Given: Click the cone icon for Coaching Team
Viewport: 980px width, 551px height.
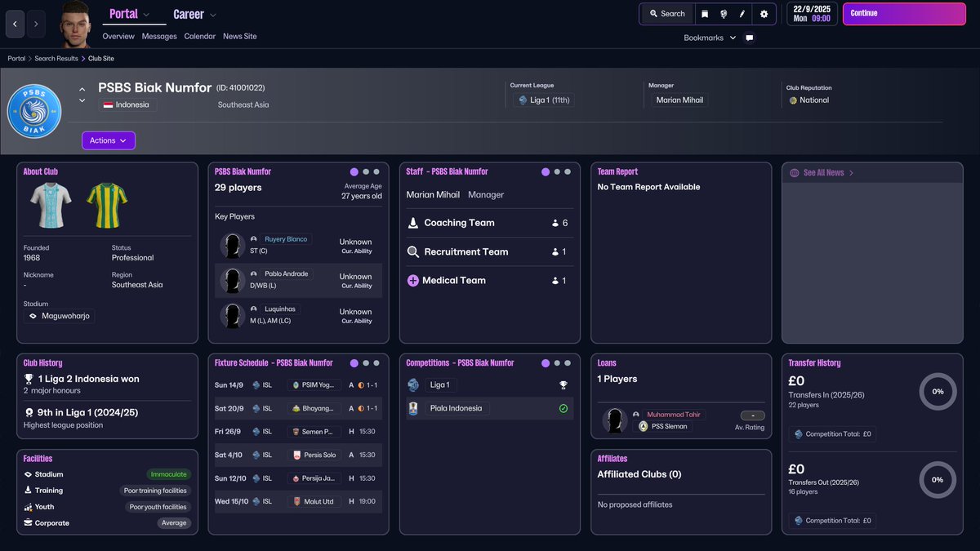Looking at the screenshot, I should (413, 222).
